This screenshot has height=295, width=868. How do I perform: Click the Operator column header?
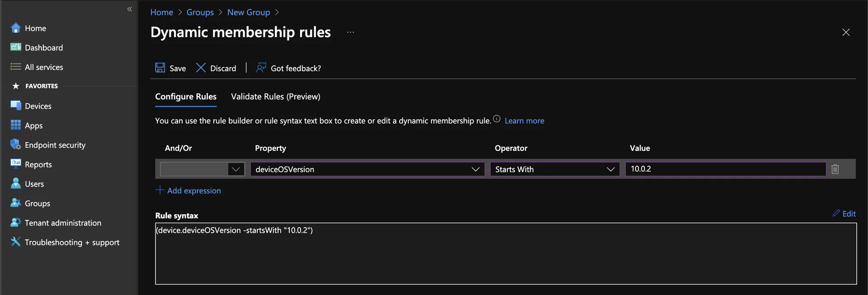coord(511,148)
